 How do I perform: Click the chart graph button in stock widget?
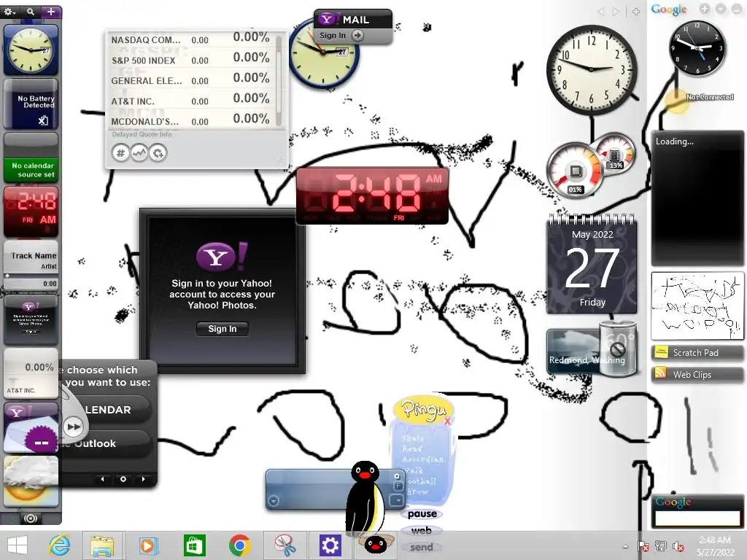pos(139,153)
